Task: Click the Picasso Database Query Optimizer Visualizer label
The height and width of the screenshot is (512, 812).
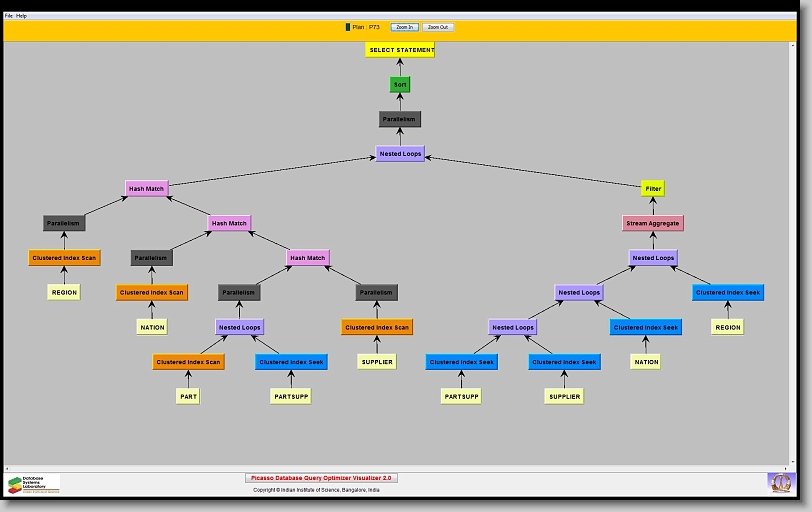Action: point(321,478)
